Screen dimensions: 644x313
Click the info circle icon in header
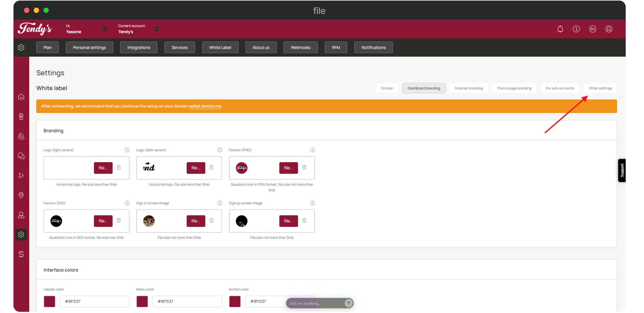[576, 29]
